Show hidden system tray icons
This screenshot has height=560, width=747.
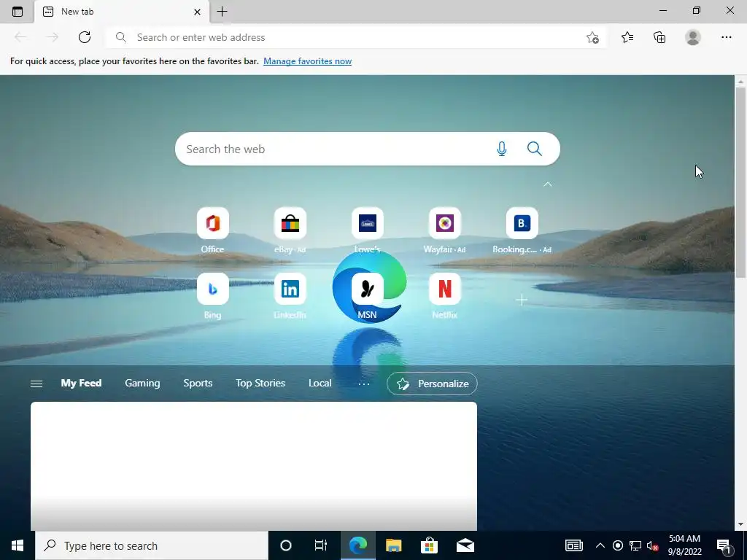click(x=600, y=545)
